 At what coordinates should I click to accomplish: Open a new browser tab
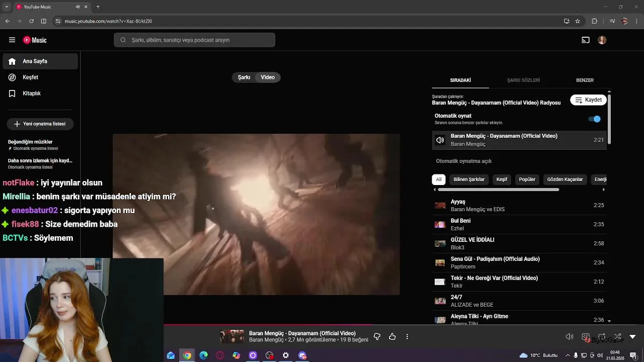pyautogui.click(x=98, y=7)
